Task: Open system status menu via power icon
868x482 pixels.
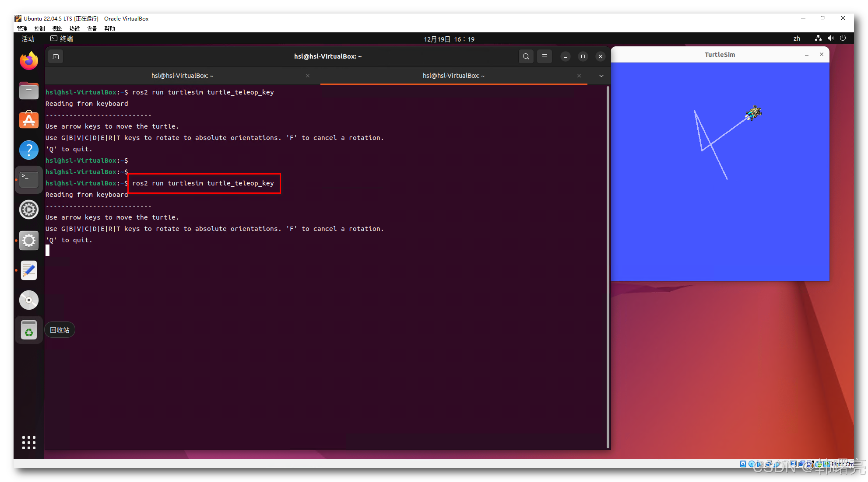Action: [x=843, y=38]
